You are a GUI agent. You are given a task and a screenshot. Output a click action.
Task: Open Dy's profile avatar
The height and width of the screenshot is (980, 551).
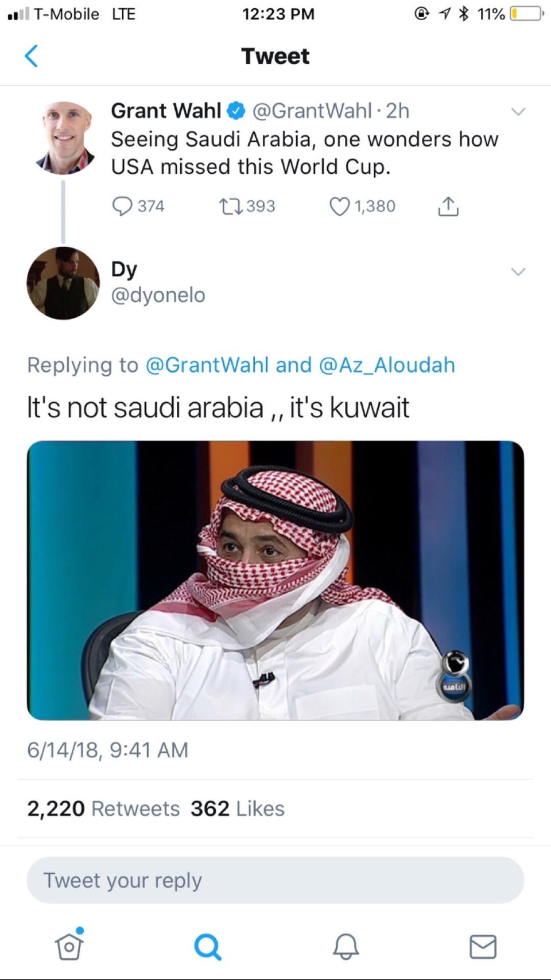point(63,283)
